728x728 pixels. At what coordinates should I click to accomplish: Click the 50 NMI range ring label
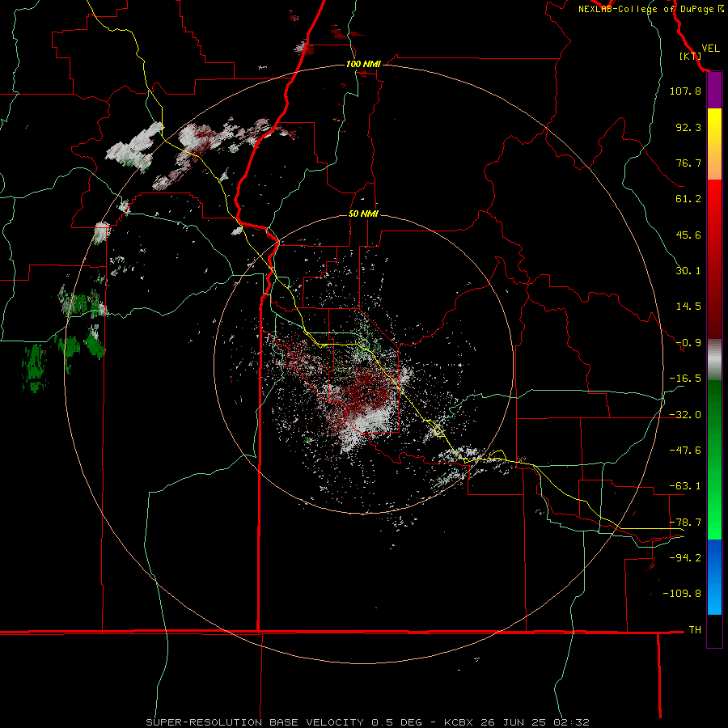coord(363,214)
